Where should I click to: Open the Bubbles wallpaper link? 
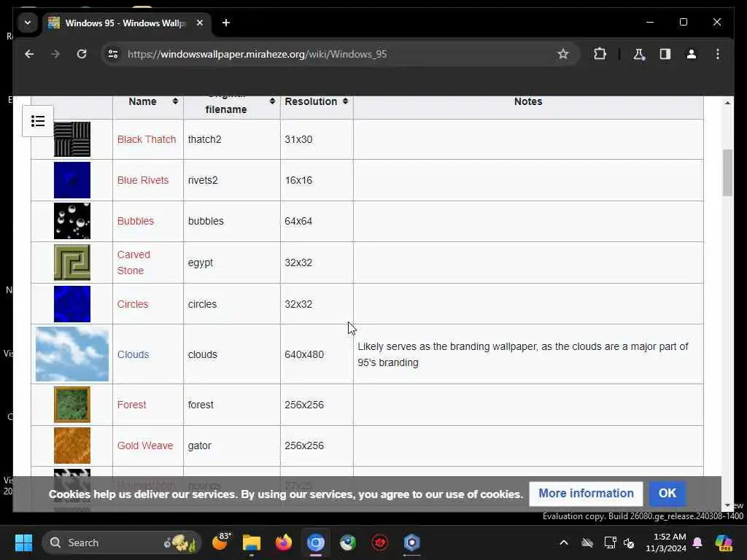(136, 222)
